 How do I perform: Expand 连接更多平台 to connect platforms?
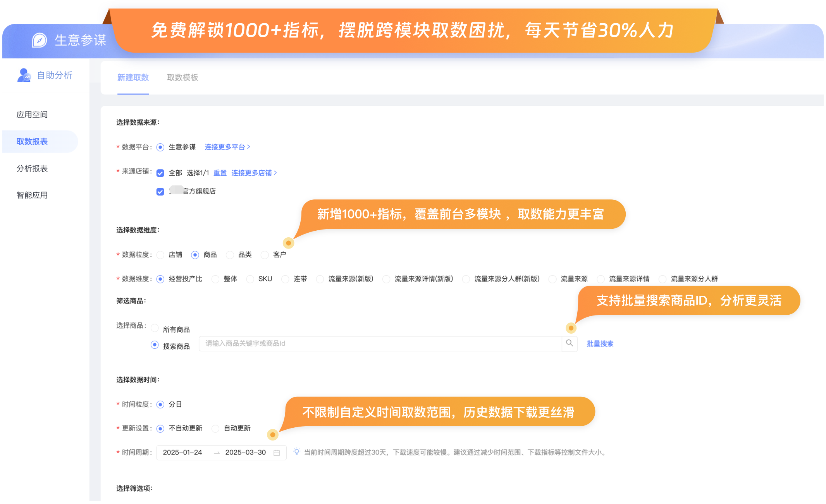tap(225, 147)
